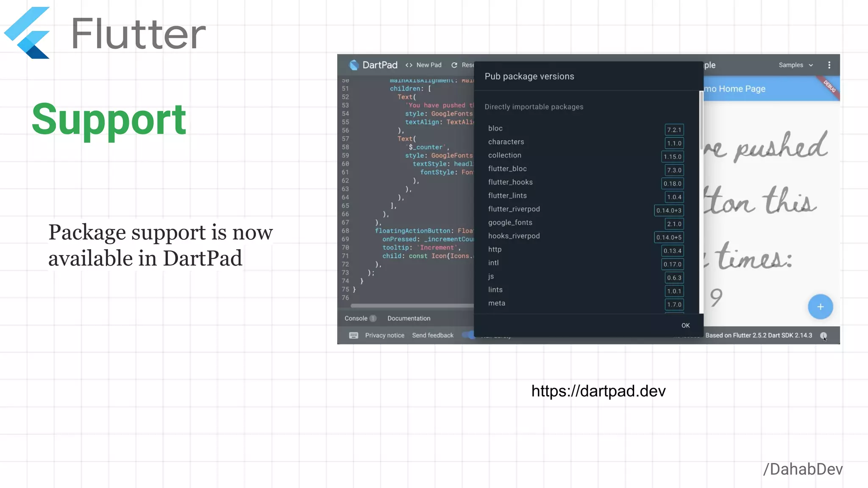Click the New Pad code brackets icon
Image resolution: width=868 pixels, height=488 pixels.
coord(409,65)
